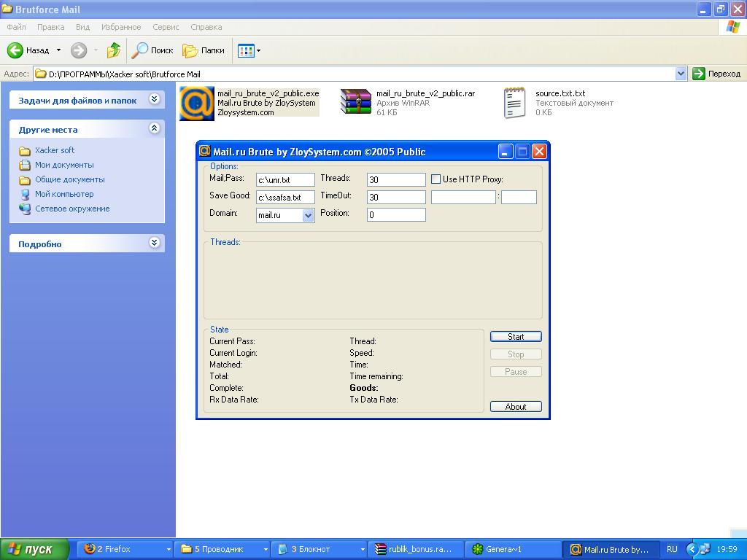Image resolution: width=747 pixels, height=560 pixels.
Task: Click the About button
Action: point(516,407)
